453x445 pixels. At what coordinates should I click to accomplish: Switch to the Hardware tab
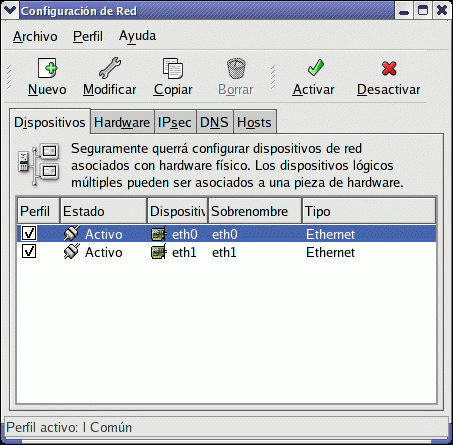point(122,122)
